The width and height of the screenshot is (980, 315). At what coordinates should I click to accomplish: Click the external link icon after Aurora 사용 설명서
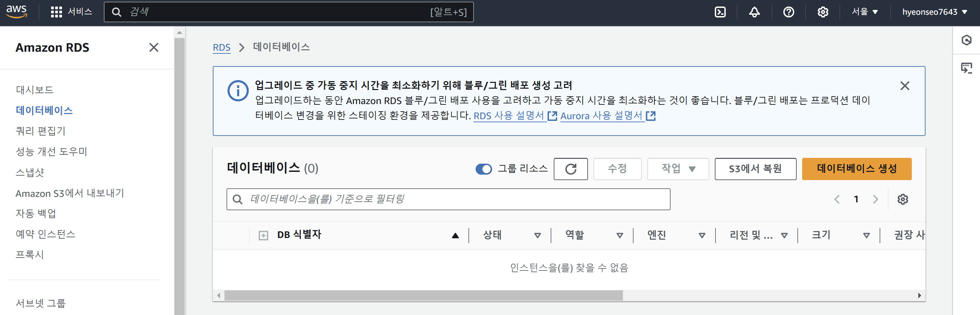click(651, 116)
